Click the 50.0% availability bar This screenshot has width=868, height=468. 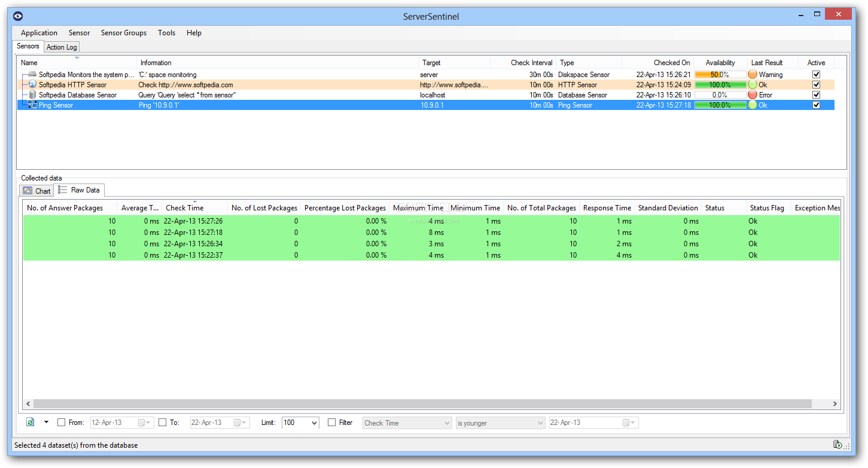point(720,75)
